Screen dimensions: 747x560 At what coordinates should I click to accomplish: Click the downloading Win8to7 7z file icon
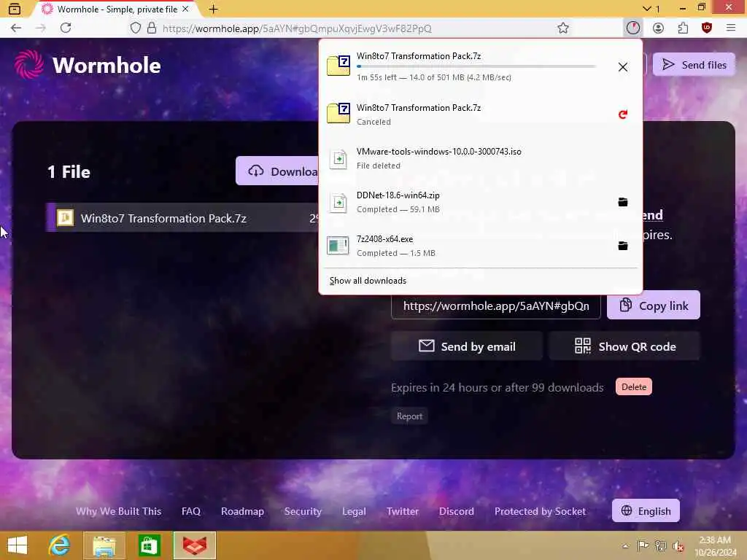point(338,66)
